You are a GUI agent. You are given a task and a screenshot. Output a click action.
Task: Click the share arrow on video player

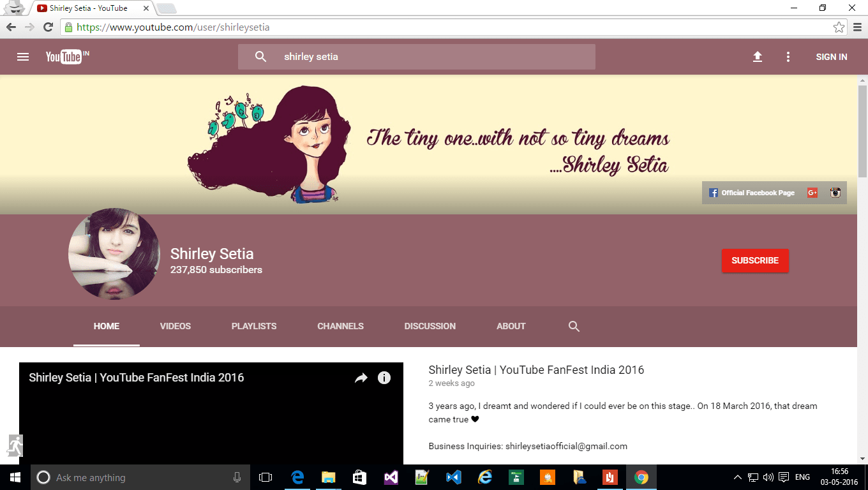click(x=361, y=378)
